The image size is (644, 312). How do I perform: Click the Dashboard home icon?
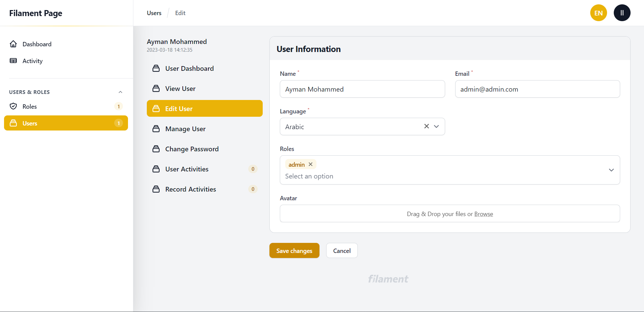click(x=13, y=44)
